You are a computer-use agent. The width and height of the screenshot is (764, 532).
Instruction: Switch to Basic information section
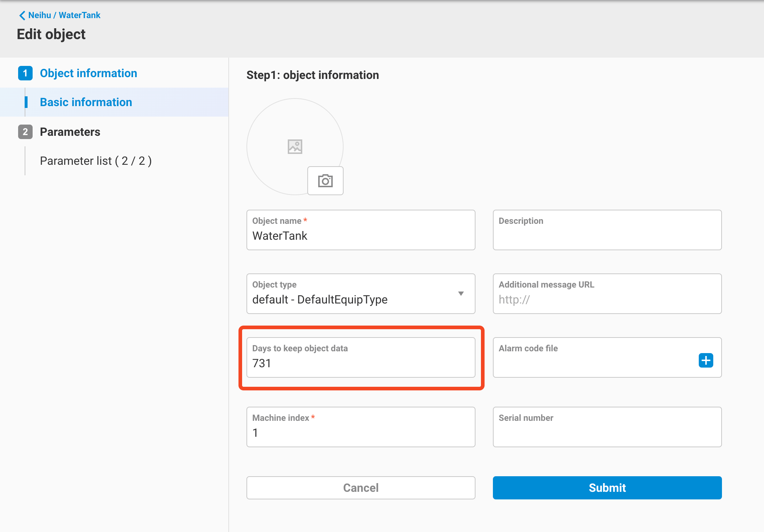pyautogui.click(x=86, y=102)
